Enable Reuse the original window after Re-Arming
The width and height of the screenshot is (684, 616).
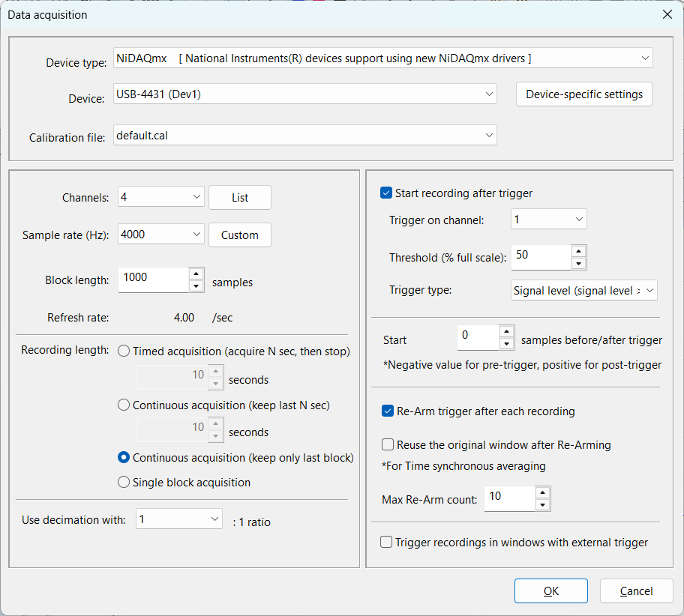click(x=388, y=444)
